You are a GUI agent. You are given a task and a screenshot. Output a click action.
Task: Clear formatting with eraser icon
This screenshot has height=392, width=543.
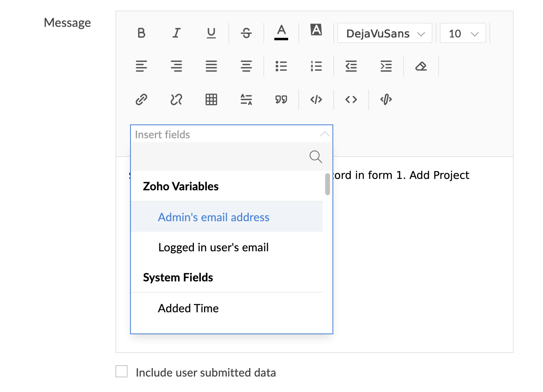pyautogui.click(x=421, y=66)
